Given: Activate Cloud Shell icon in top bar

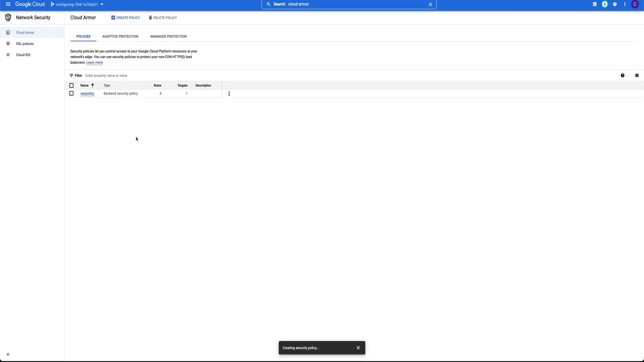Looking at the screenshot, I should pyautogui.click(x=594, y=4).
